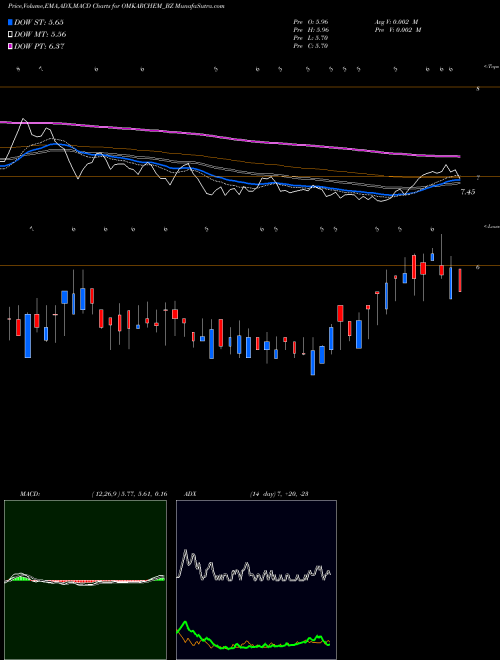Click the 'DOW ST: 5.65' legend label
Screen dimensions: 500x660
coord(39,22)
